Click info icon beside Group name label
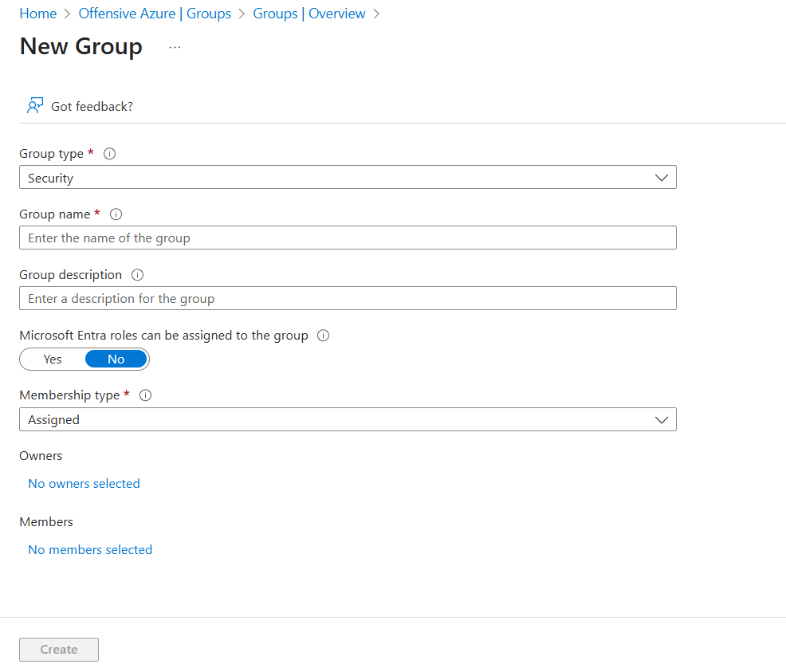Screen dimensions: 786x672 (116, 214)
